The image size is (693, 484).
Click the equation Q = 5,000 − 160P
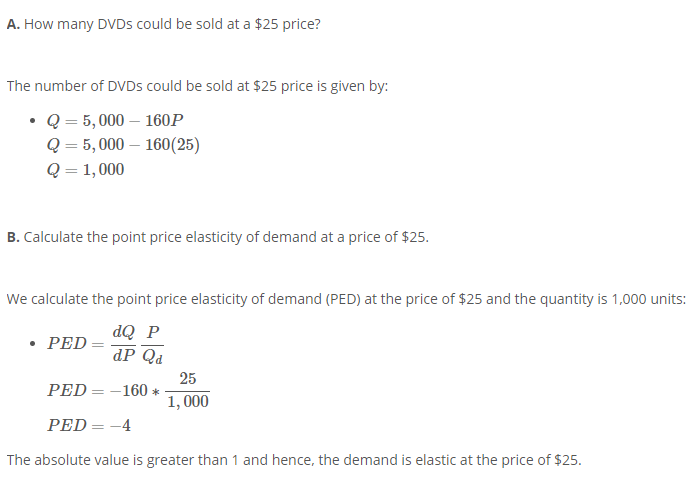[x=115, y=120]
